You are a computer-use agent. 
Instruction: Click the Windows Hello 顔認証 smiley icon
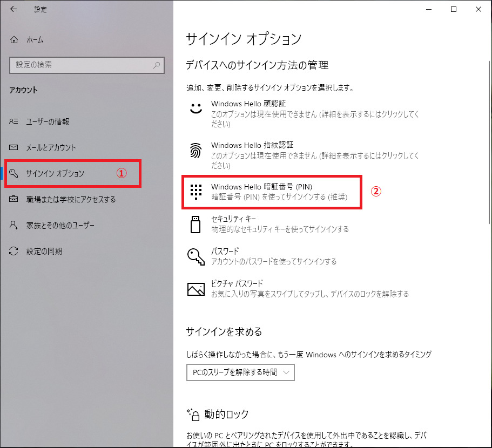(196, 108)
